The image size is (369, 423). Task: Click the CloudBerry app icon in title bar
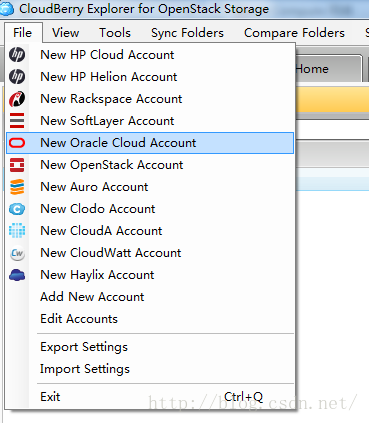coord(7,9)
